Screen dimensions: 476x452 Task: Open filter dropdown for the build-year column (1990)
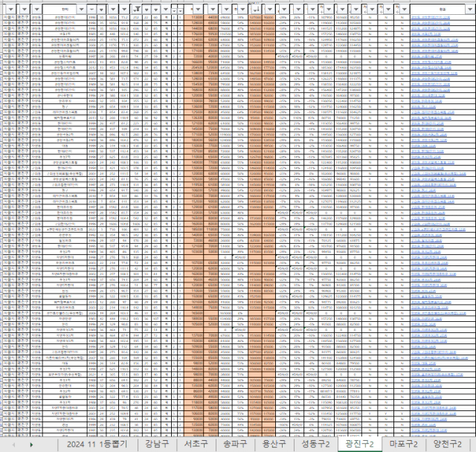[x=91, y=10]
